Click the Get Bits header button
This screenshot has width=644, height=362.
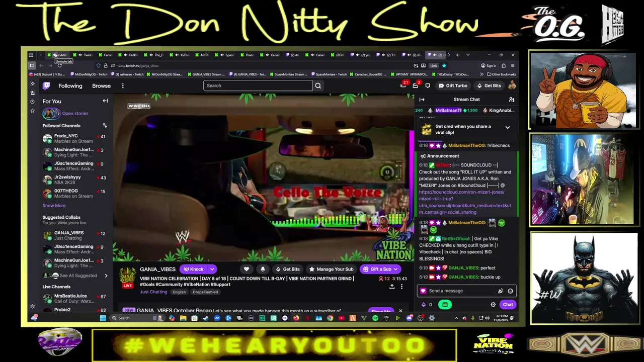click(x=489, y=86)
